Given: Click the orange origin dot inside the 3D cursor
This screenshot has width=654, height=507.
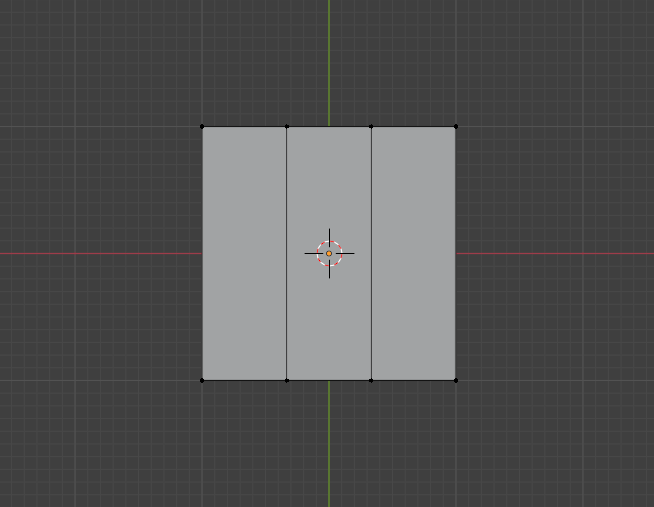Looking at the screenshot, I should click(x=329, y=253).
